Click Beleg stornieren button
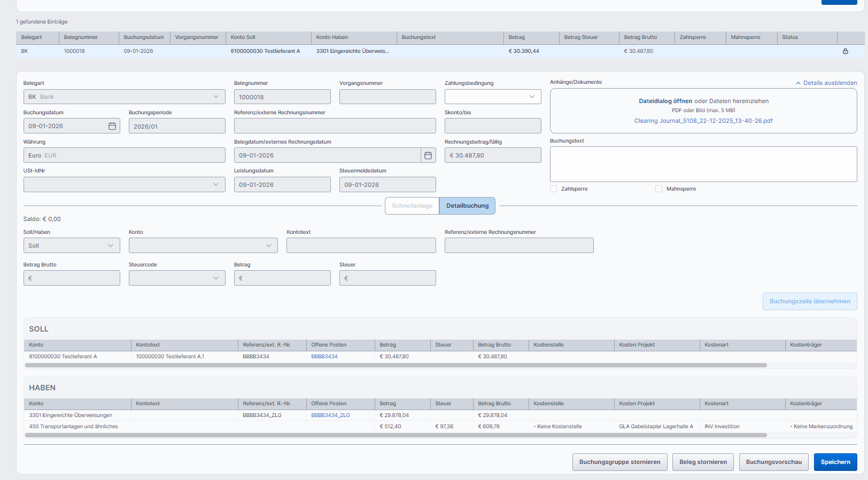Image resolution: width=868 pixels, height=480 pixels. point(703,462)
